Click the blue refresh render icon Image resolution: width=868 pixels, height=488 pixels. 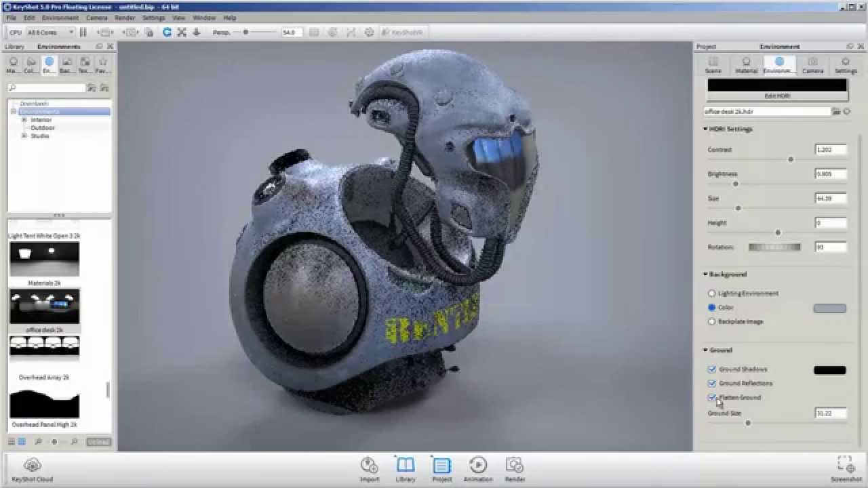(167, 32)
